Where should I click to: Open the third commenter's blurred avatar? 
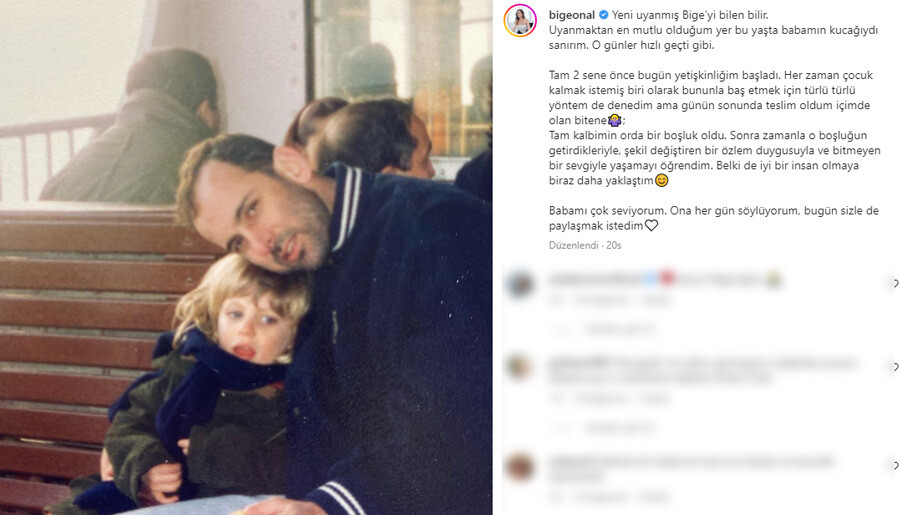point(519,466)
